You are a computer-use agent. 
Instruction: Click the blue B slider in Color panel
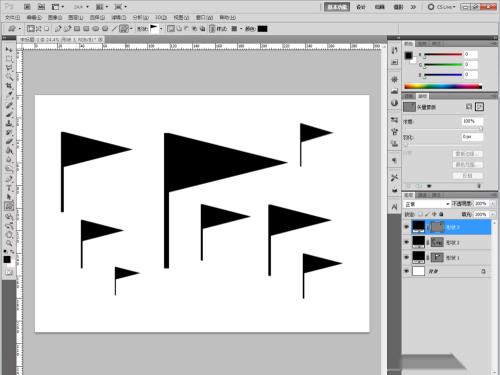coord(443,75)
